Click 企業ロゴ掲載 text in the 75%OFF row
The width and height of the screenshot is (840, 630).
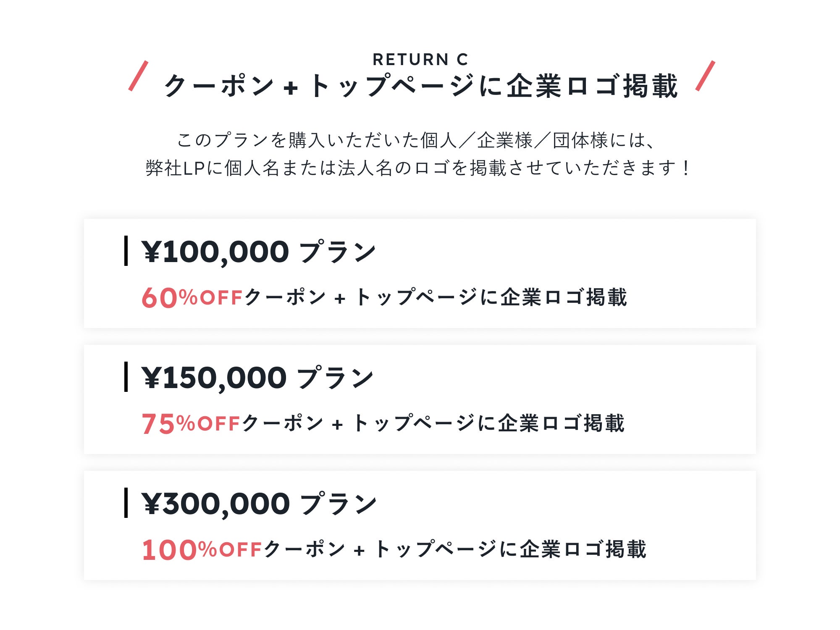561,423
